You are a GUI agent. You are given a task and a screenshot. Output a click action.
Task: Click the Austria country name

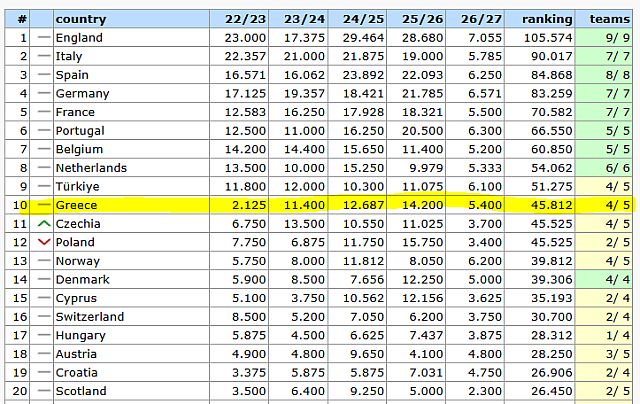click(76, 354)
